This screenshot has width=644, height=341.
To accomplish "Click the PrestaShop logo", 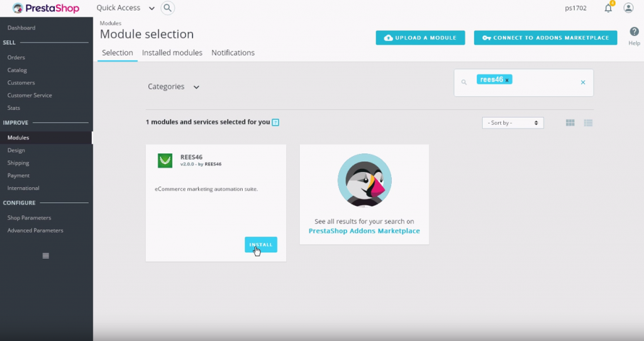I will (x=45, y=8).
